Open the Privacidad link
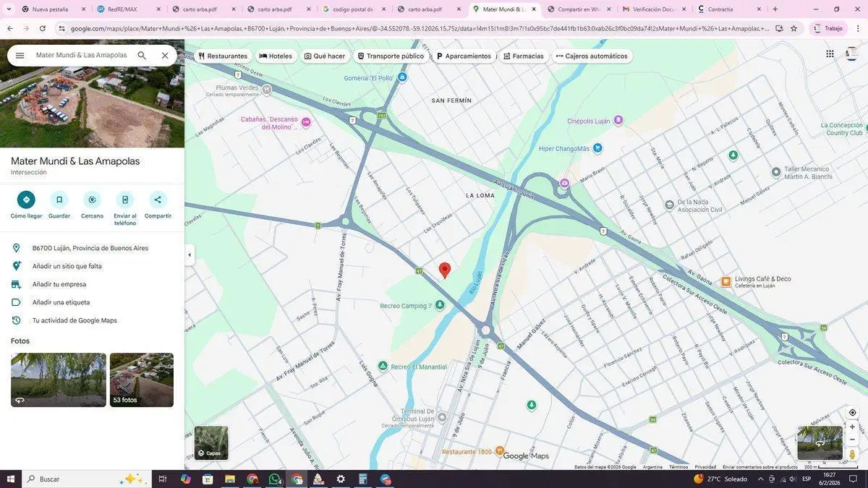The height and width of the screenshot is (488, 868). click(705, 467)
